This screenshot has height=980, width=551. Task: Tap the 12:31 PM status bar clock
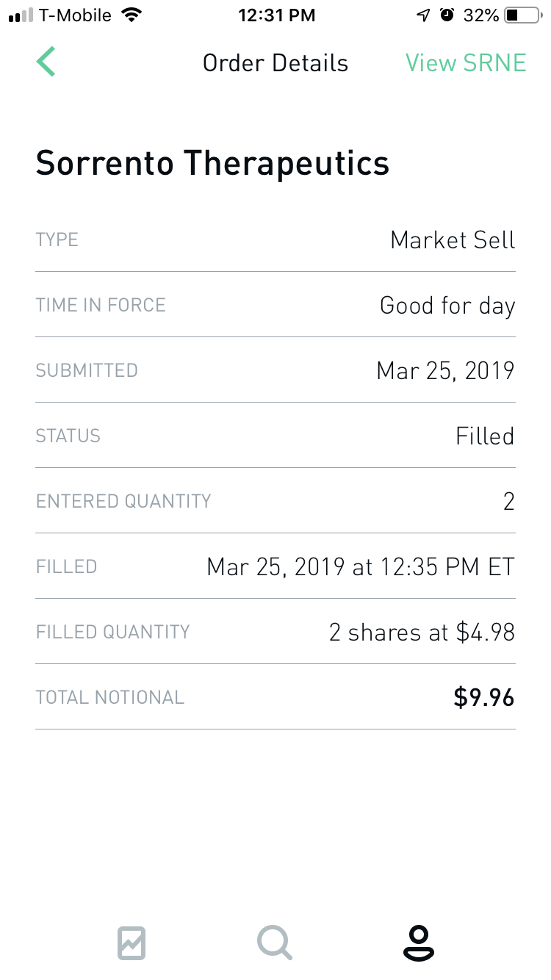276,15
